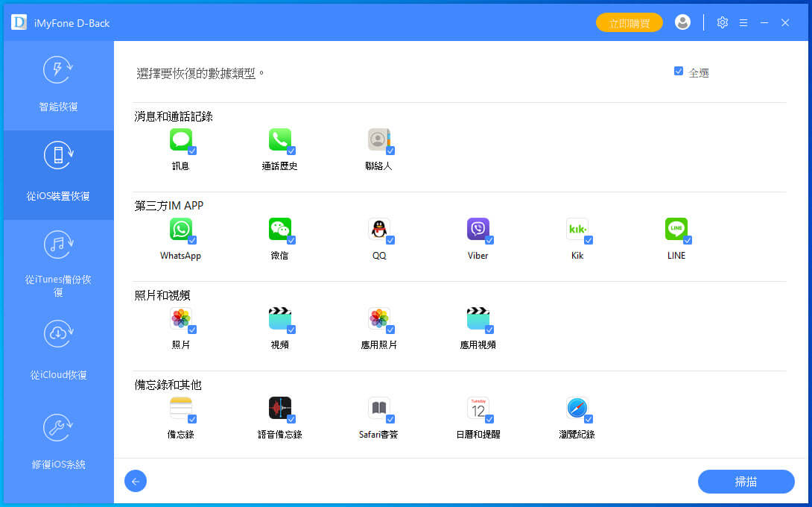
Task: Select the 聯絡人 contacts icon
Action: click(379, 139)
